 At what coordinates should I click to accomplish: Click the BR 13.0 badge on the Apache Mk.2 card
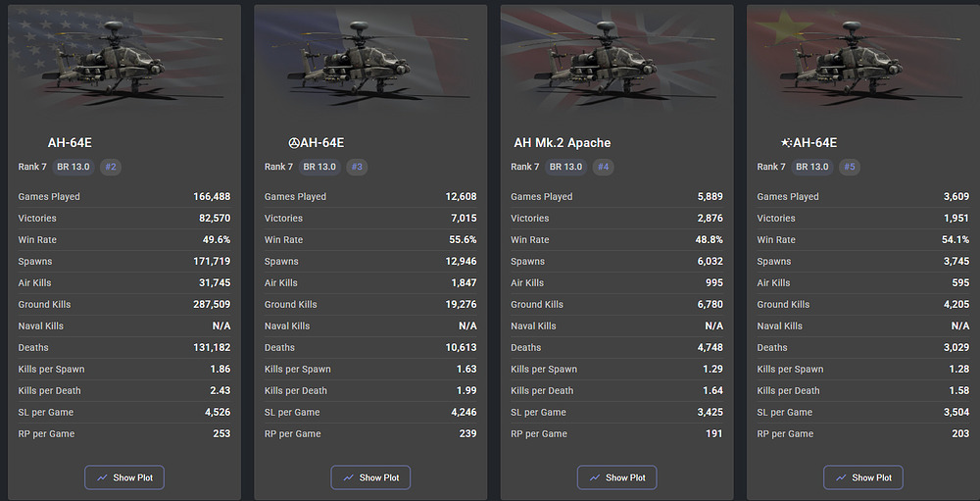565,167
